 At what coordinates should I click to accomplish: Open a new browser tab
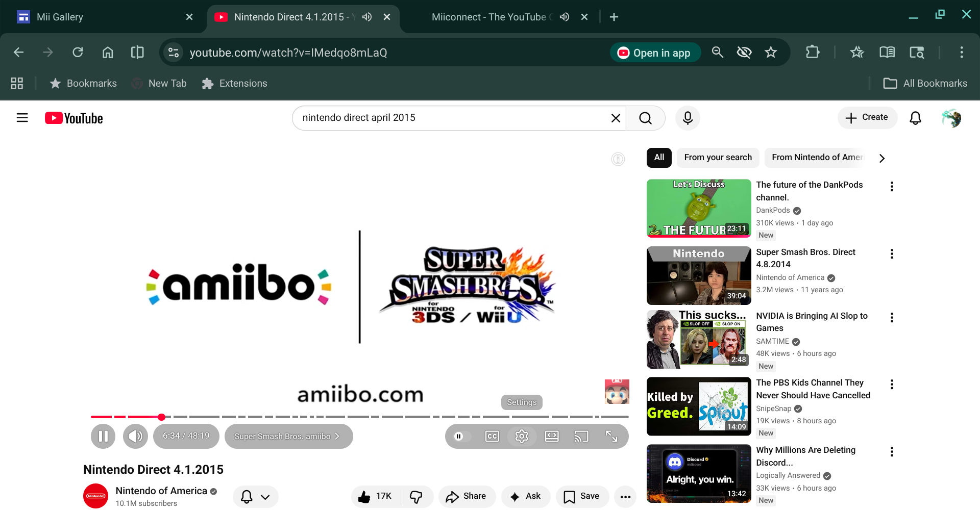point(614,17)
